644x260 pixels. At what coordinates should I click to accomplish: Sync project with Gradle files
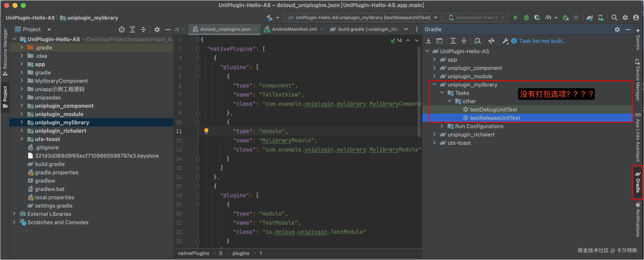pos(590,17)
